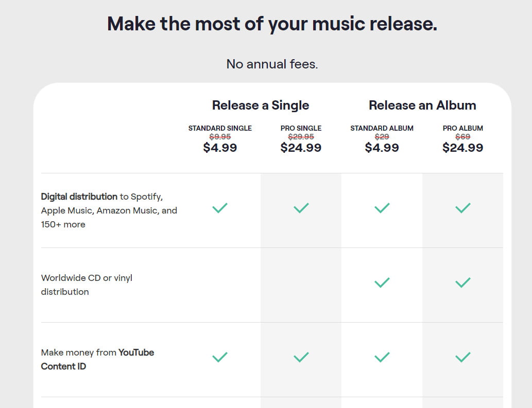Choose the PRO SINGLE plan label

[x=301, y=128]
